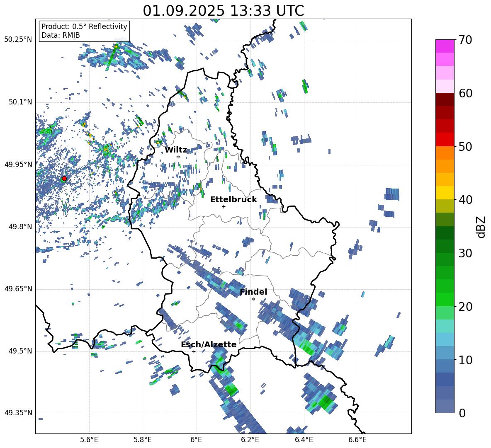The width and height of the screenshot is (491, 448).
Task: Click the Esch/Alzette city label
Action: click(209, 344)
